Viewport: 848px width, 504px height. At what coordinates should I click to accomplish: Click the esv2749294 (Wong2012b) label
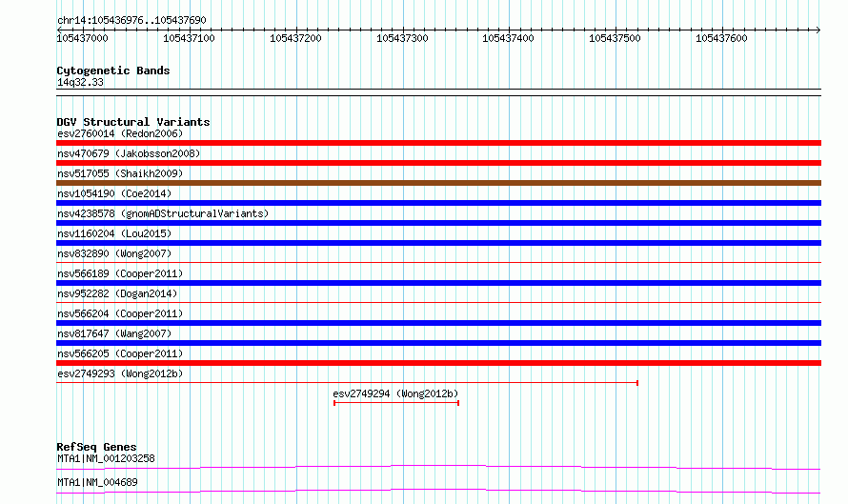[395, 393]
